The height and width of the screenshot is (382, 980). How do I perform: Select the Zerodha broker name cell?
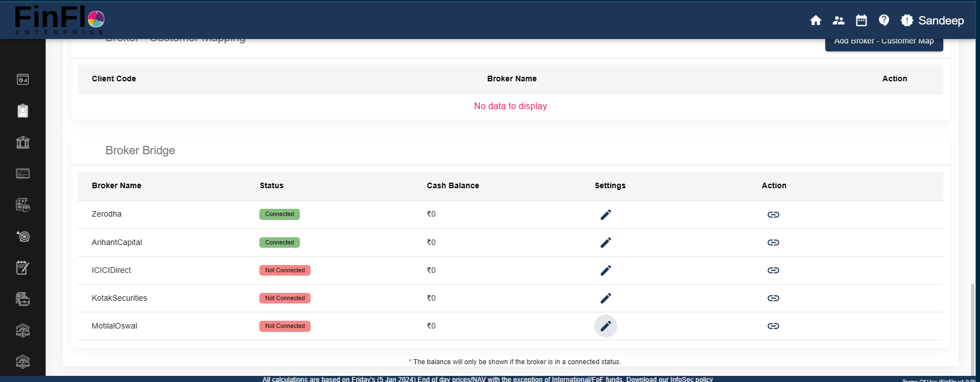(106, 214)
